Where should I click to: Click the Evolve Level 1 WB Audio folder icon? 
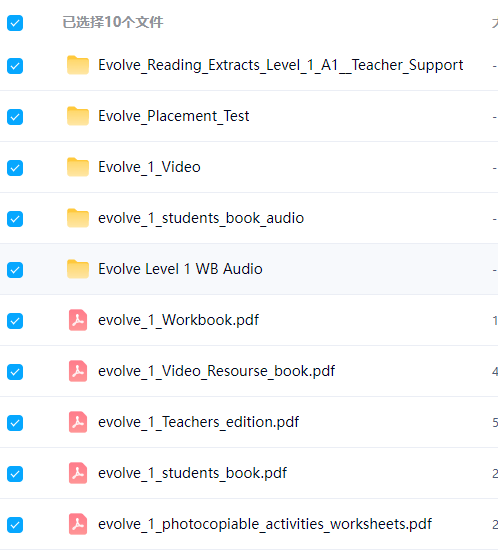coord(78,269)
